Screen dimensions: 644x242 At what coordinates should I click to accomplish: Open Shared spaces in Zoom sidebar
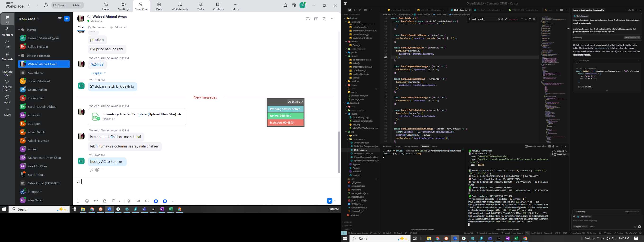tap(8, 85)
